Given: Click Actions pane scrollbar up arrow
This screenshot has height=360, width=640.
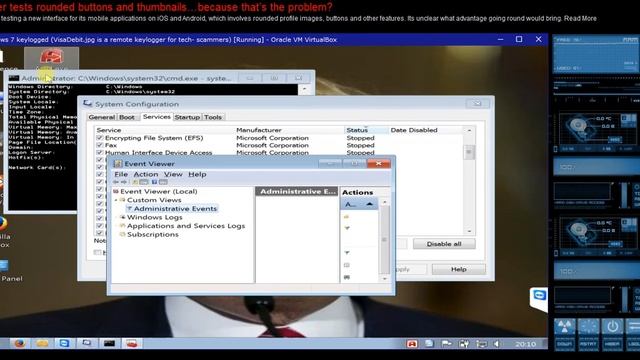Looking at the screenshot, I should point(384,202).
